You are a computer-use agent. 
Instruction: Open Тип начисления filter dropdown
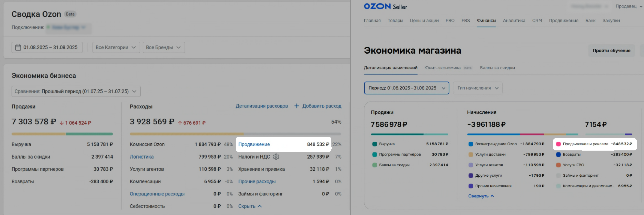[477, 88]
